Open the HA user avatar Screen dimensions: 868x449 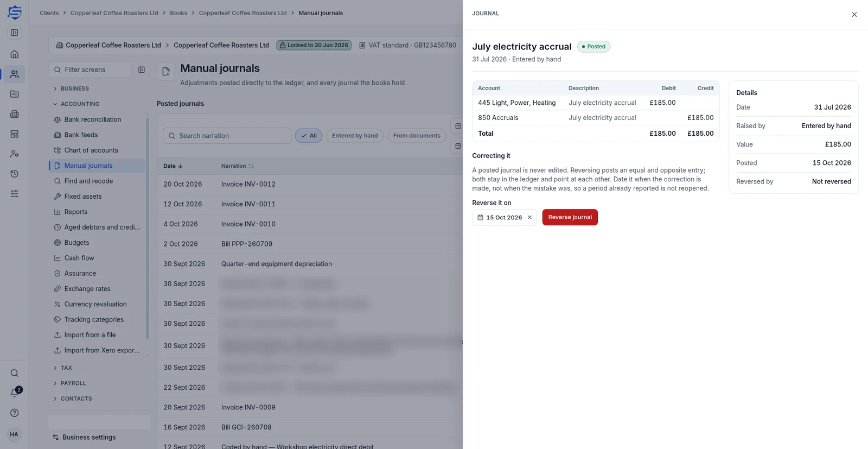(14, 434)
